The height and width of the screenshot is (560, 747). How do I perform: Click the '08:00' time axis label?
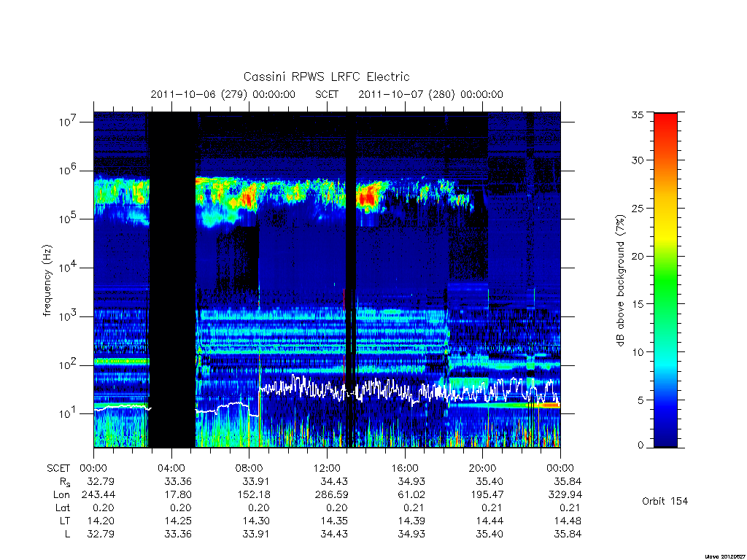pyautogui.click(x=249, y=468)
